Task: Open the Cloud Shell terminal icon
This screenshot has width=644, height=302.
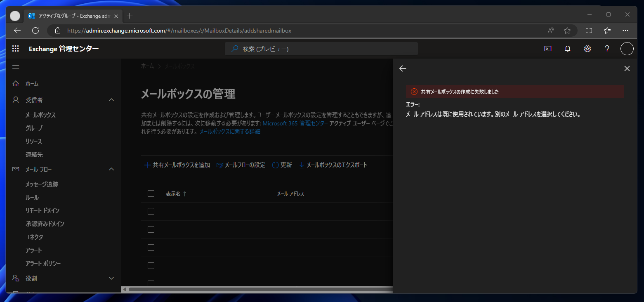Action: [x=547, y=48]
